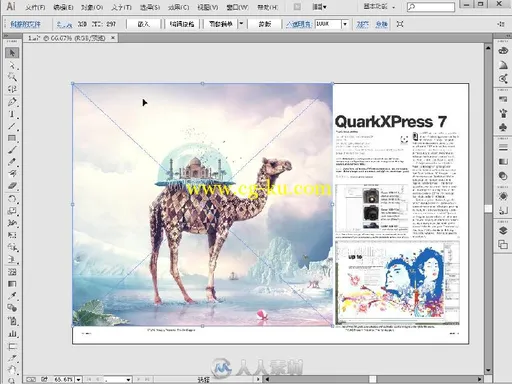Open the 编辑(E) menu

63,7
